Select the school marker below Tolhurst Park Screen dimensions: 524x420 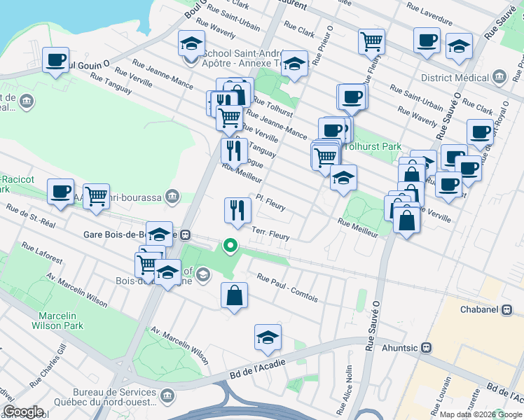click(343, 178)
